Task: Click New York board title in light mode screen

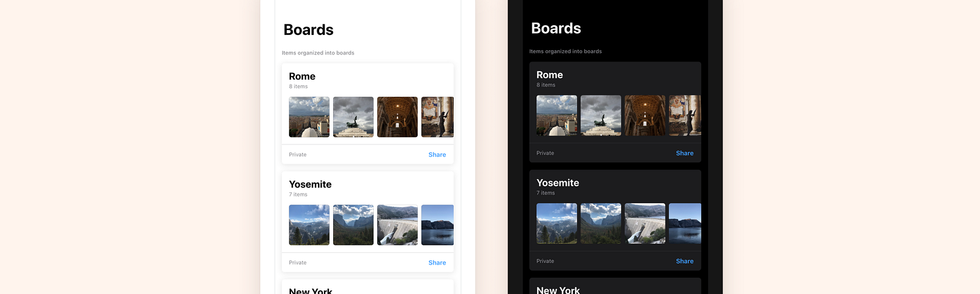Action: 311,291
